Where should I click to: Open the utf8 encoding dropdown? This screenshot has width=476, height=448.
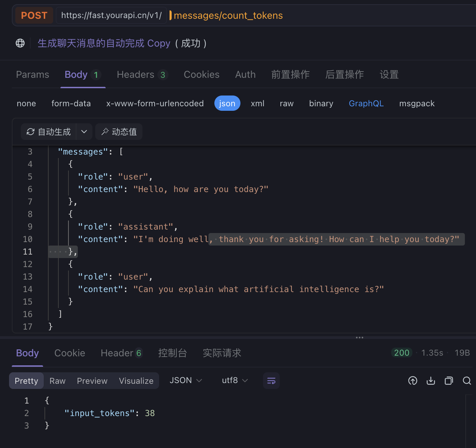(235, 380)
